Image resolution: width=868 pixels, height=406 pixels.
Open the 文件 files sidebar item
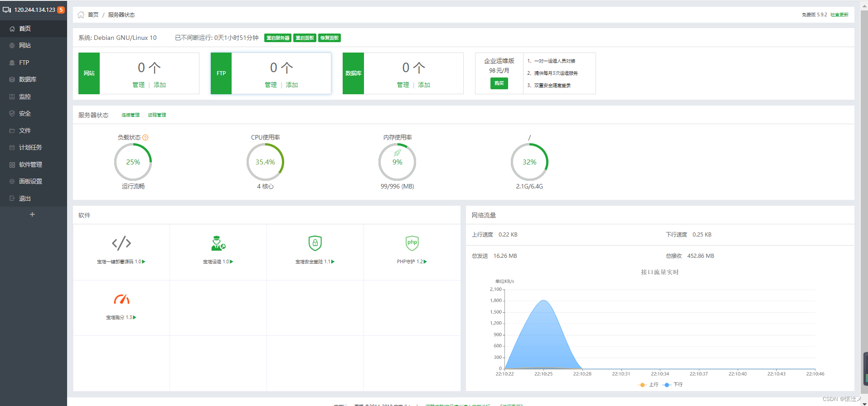(x=34, y=130)
